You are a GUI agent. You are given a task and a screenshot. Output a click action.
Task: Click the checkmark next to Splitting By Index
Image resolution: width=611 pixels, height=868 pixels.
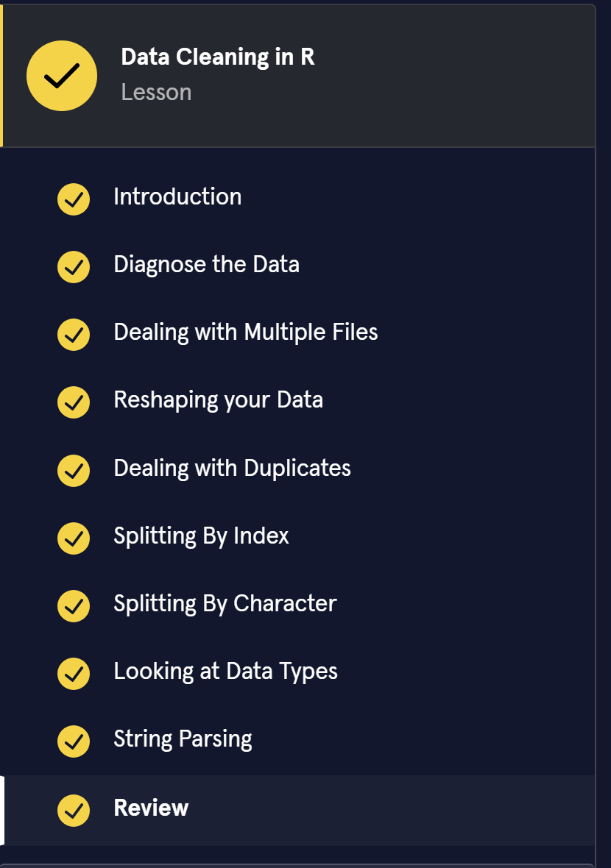[x=74, y=537]
